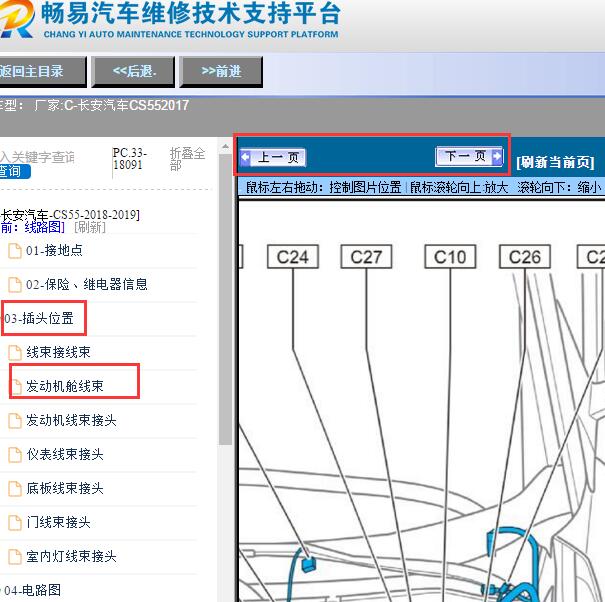This screenshot has width=605, height=602.
Task: Open the 底板线束接头 item
Action: tap(64, 488)
